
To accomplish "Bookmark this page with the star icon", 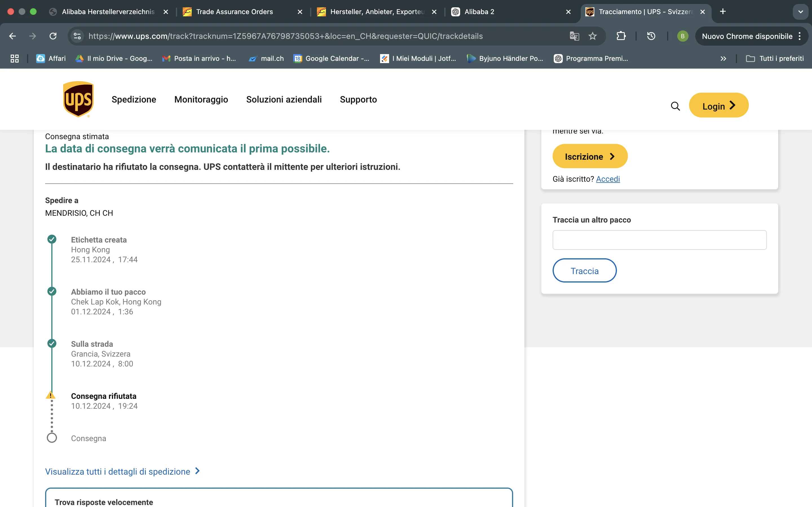I will [593, 36].
